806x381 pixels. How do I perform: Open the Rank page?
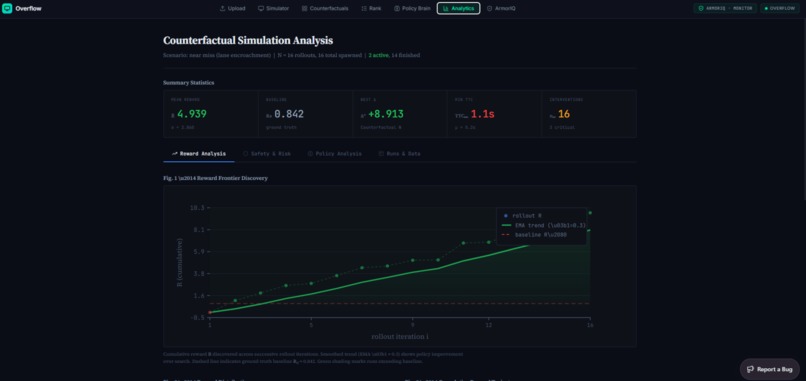[371, 8]
